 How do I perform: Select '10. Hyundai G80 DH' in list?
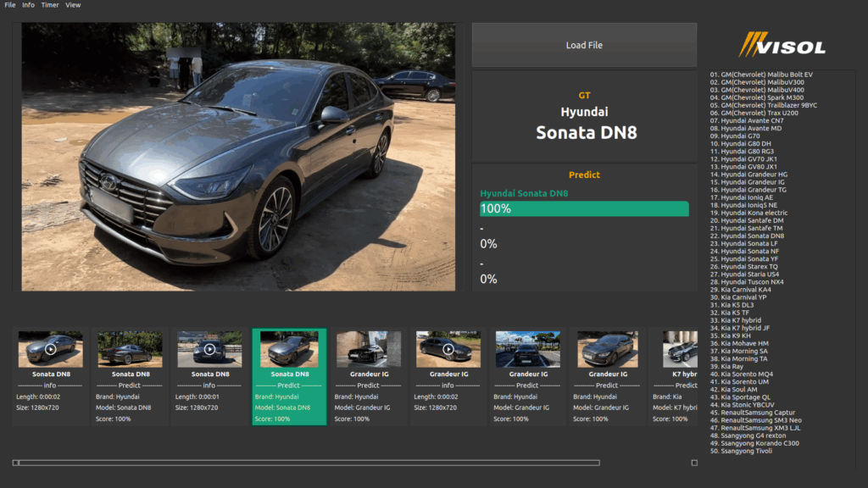tap(741, 144)
